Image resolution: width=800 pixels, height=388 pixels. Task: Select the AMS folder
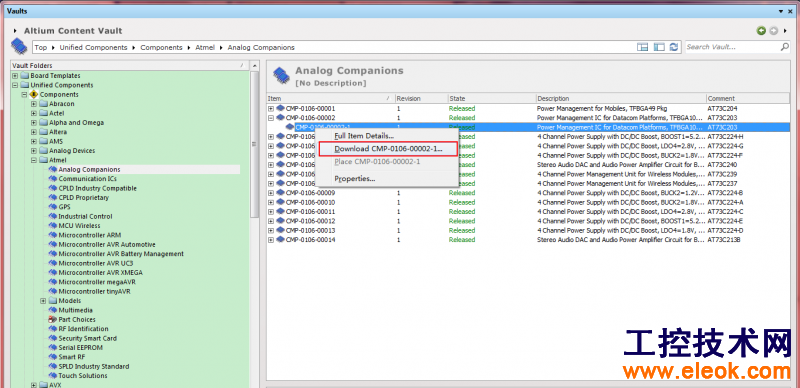pyautogui.click(x=56, y=141)
